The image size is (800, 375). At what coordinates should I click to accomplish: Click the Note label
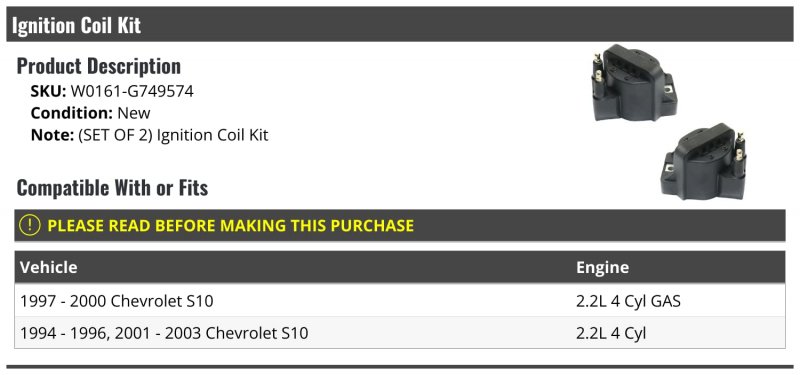(x=53, y=135)
